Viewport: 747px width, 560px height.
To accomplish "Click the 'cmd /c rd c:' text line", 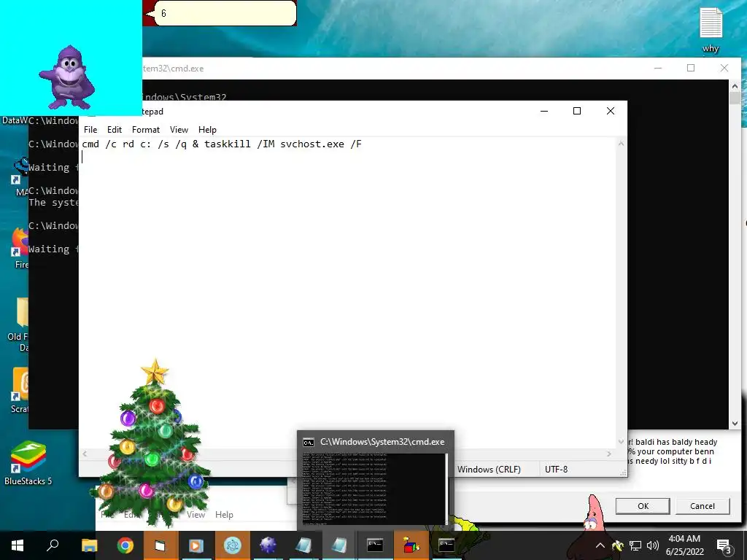I will point(222,144).
